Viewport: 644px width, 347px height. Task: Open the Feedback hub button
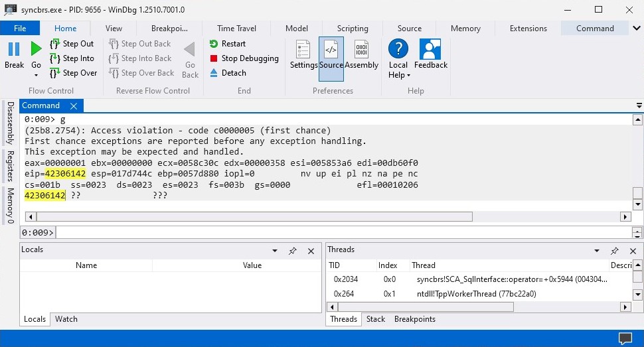click(431, 54)
